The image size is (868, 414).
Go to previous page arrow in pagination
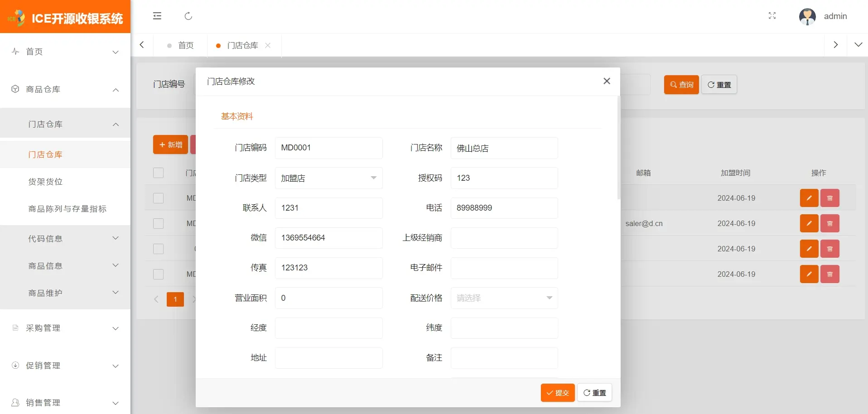pyautogui.click(x=156, y=299)
